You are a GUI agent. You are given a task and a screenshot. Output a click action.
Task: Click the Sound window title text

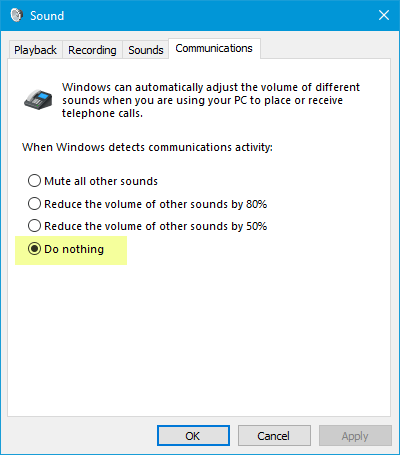tap(47, 16)
